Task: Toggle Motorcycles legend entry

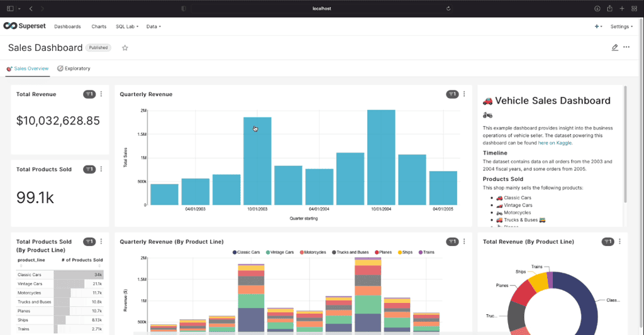Action: [313, 252]
